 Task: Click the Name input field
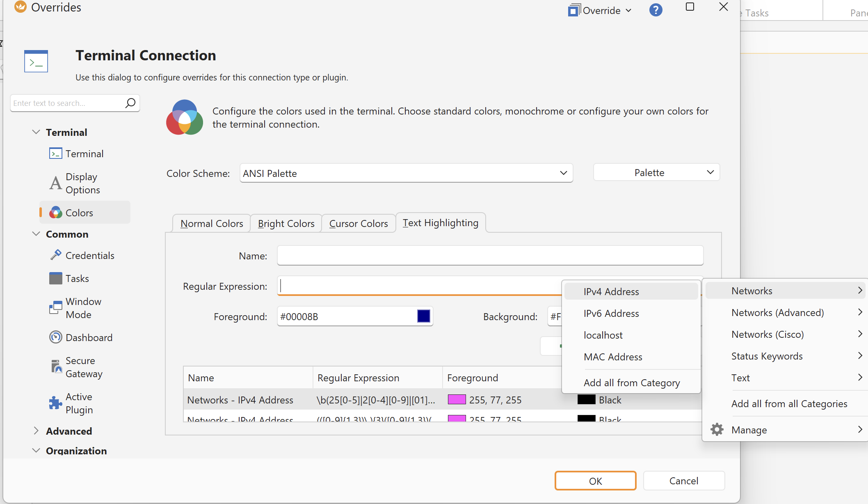click(x=490, y=256)
